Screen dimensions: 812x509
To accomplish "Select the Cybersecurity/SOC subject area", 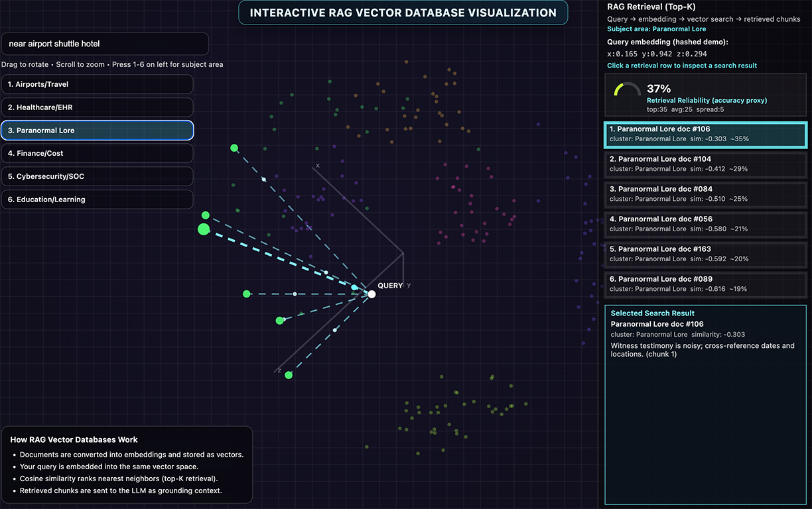I will [x=97, y=176].
